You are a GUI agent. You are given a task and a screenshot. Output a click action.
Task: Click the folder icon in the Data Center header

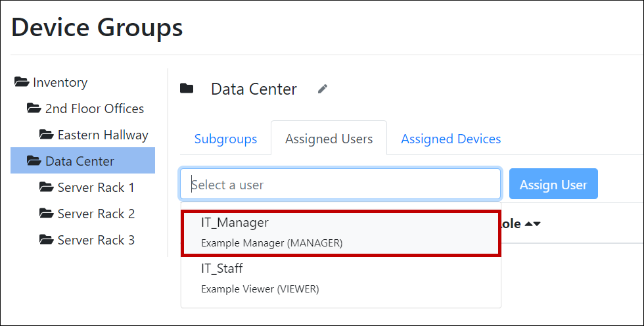point(187,89)
